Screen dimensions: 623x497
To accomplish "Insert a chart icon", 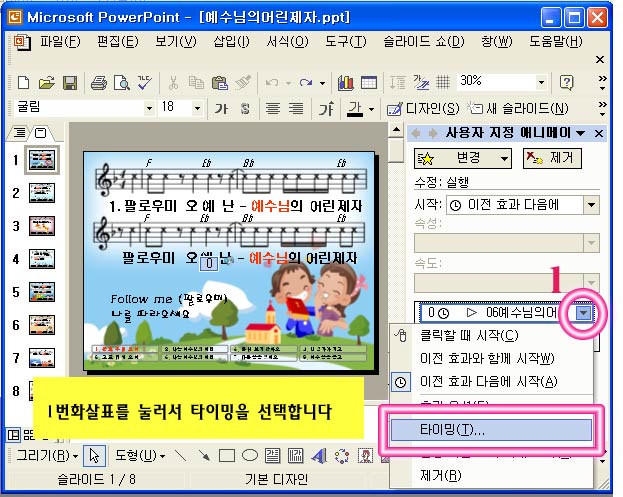I will coord(345,83).
